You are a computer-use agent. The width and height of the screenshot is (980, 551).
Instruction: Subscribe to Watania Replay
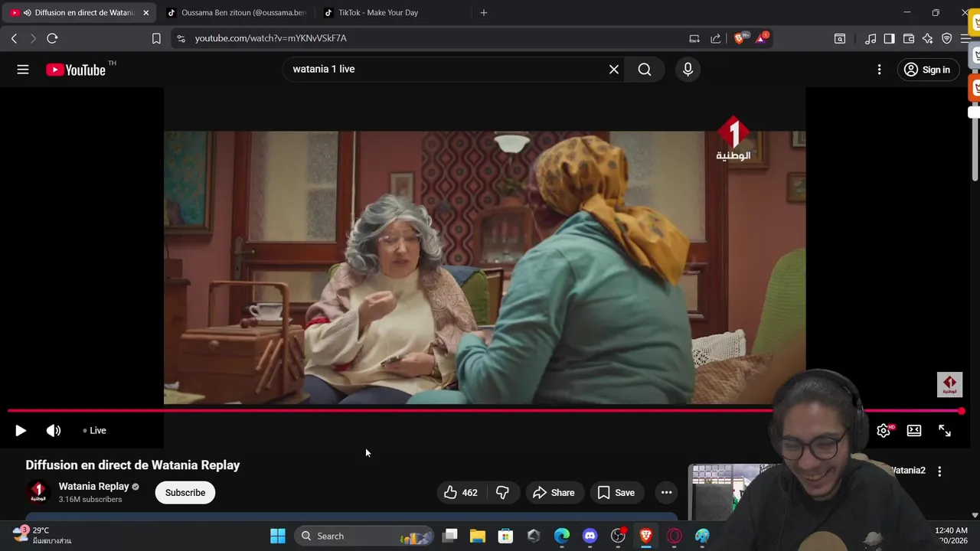click(x=185, y=493)
